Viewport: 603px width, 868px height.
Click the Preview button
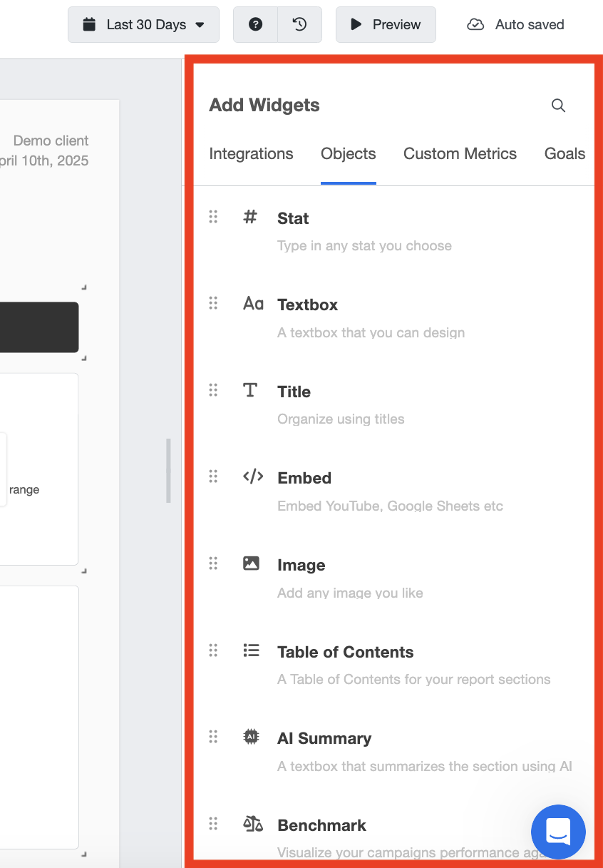pyautogui.click(x=386, y=24)
